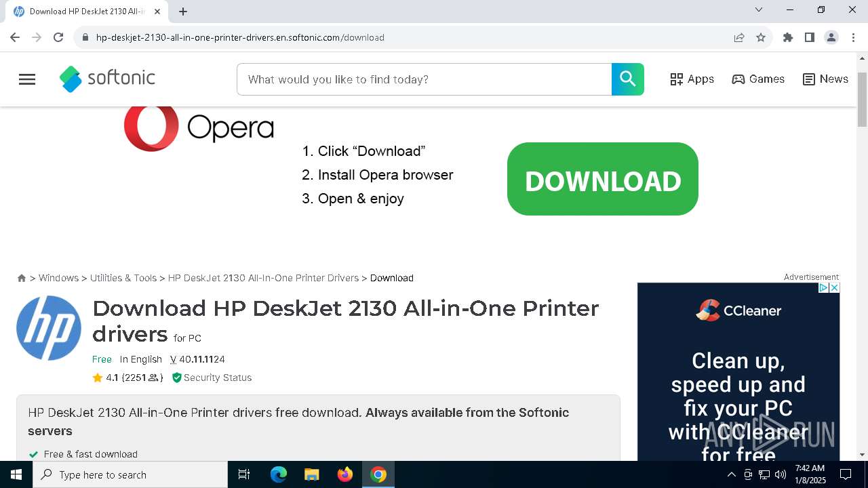Click the Security Status label
Viewport: 868px width, 488px height.
point(218,378)
